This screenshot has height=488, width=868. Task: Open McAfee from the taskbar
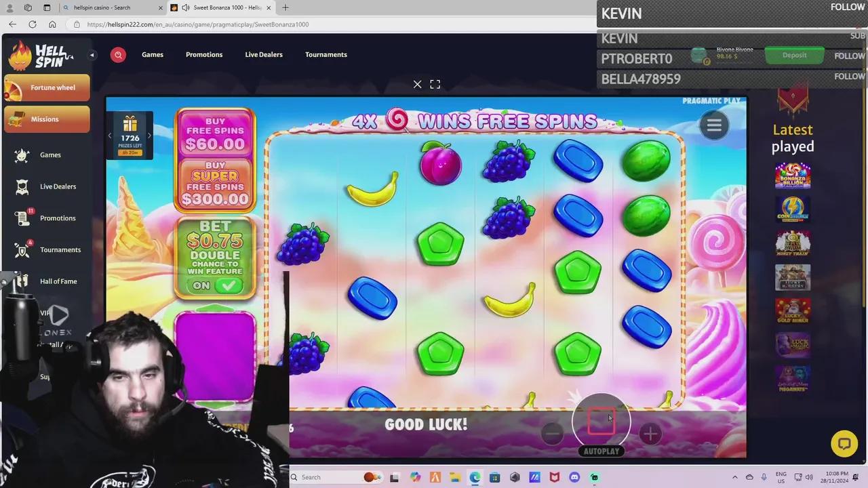(555, 477)
